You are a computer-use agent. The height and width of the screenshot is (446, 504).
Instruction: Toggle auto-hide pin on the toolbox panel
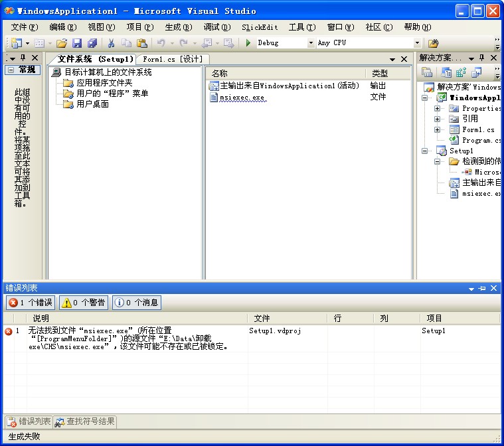(23, 58)
